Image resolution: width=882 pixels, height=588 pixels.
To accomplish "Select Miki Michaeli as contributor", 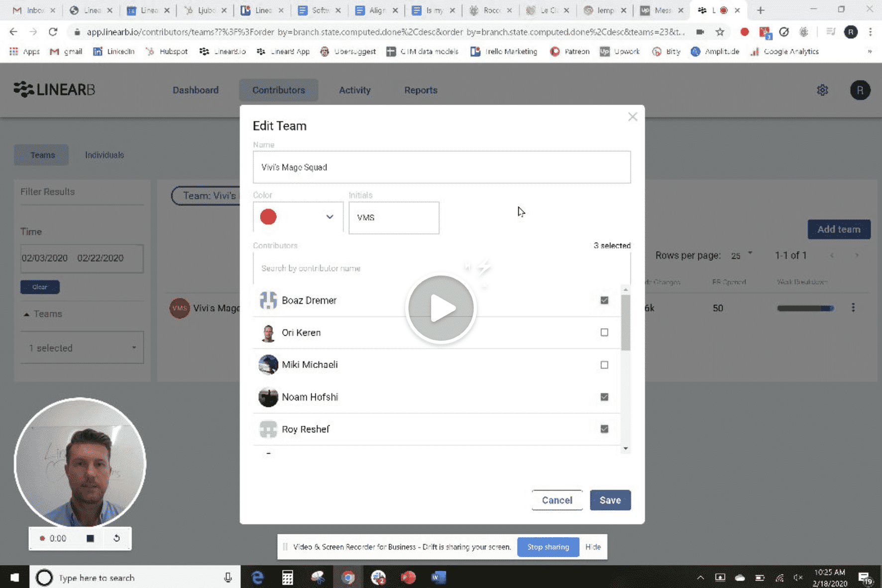I will [x=604, y=365].
